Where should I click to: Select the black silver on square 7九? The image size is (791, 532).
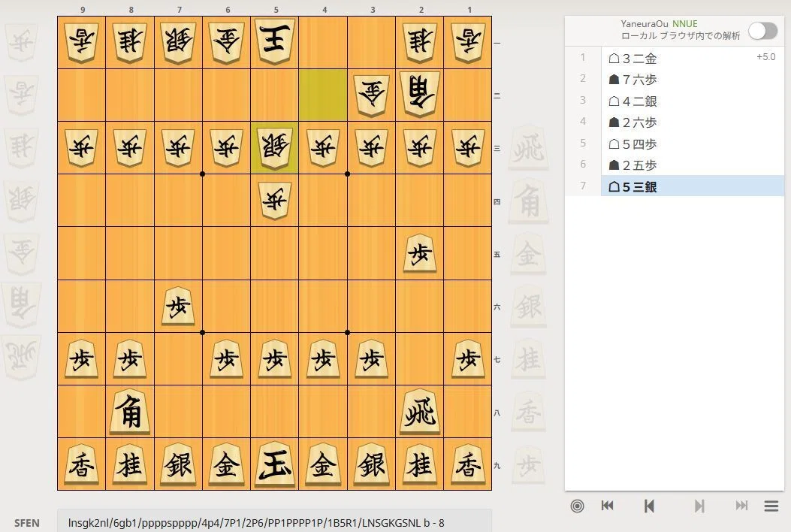point(179,464)
